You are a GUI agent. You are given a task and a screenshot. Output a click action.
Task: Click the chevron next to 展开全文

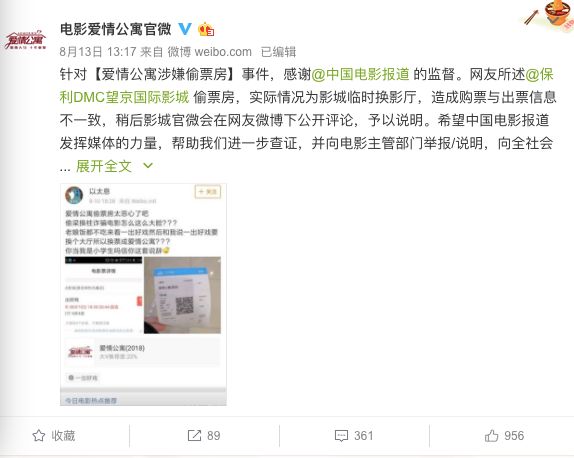click(148, 166)
